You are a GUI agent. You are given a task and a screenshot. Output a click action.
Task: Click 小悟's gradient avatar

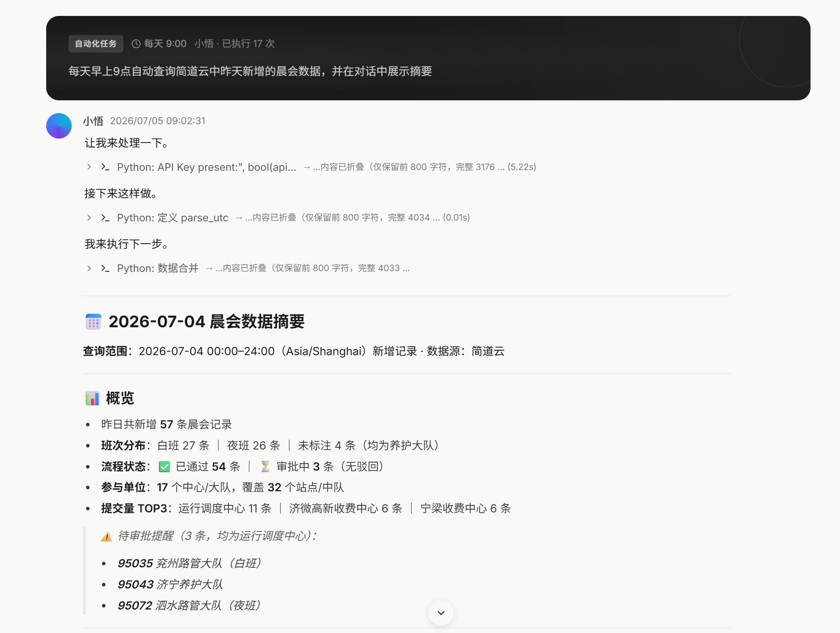coord(59,126)
